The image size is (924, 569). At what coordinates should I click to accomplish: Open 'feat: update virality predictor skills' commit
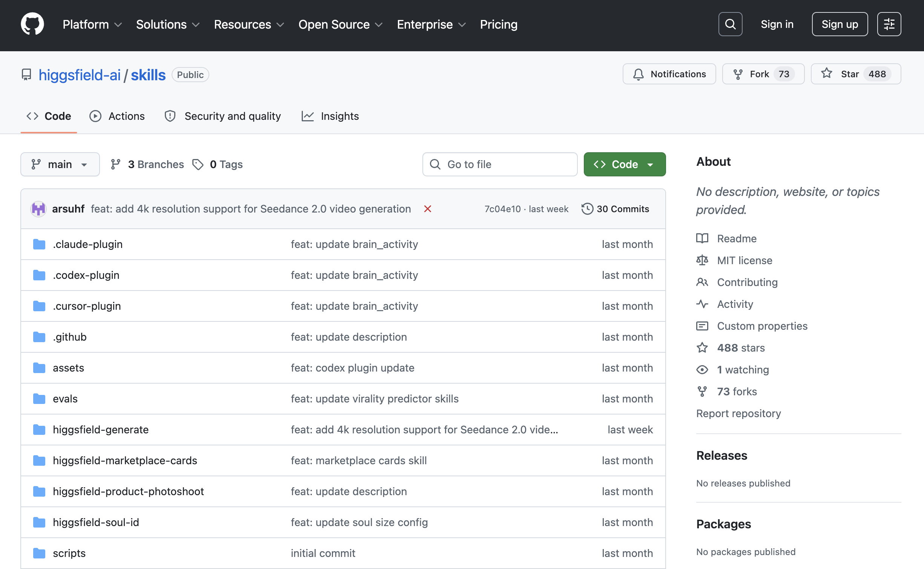(375, 399)
